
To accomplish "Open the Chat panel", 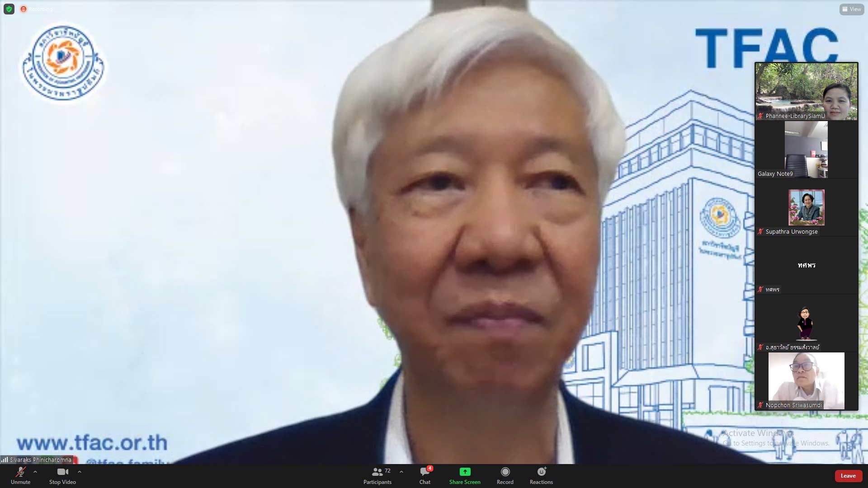I will click(x=425, y=472).
